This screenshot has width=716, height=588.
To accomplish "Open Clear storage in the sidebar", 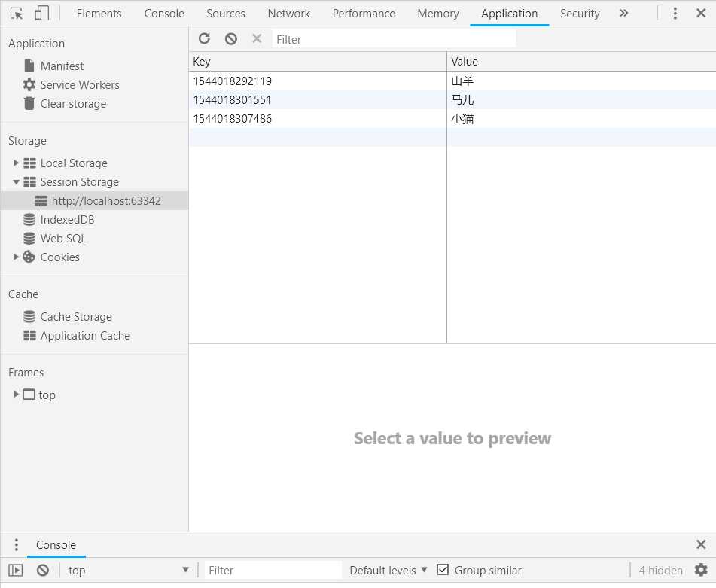I will [73, 104].
